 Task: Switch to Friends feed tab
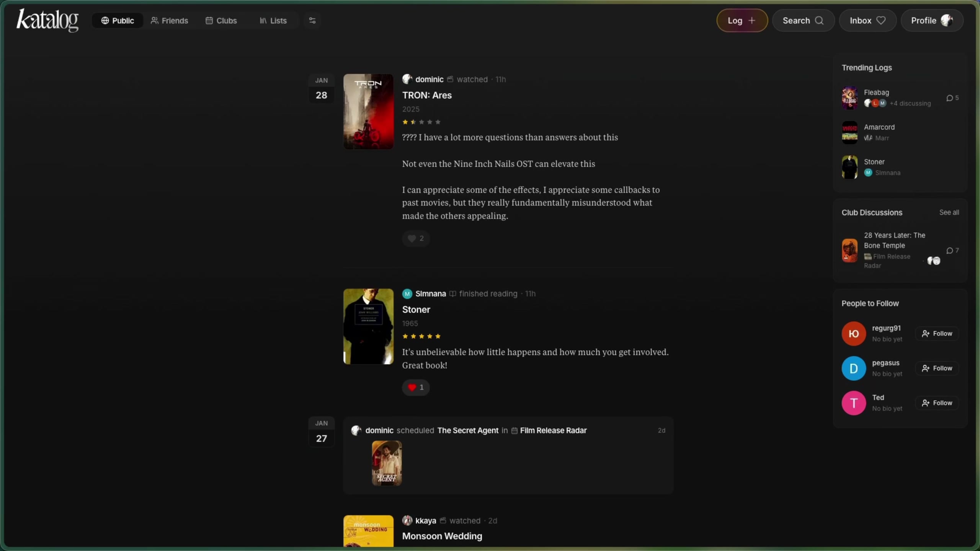pyautogui.click(x=169, y=20)
